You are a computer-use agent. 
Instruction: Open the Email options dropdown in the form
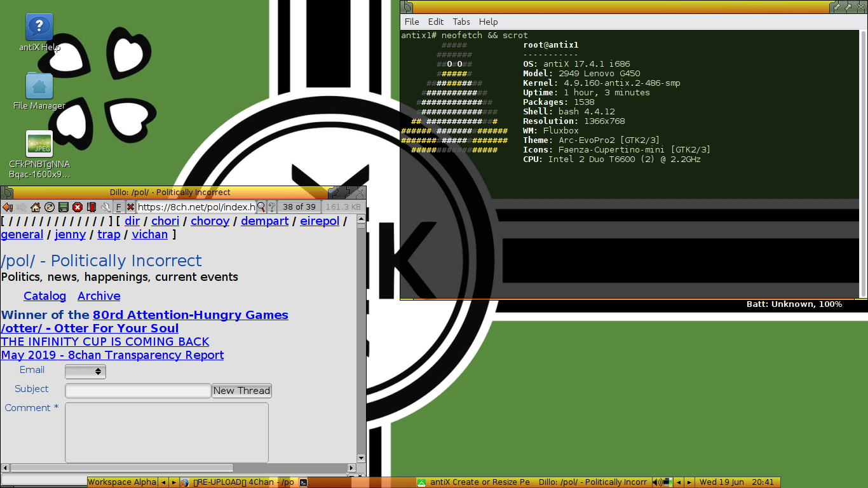coord(85,371)
